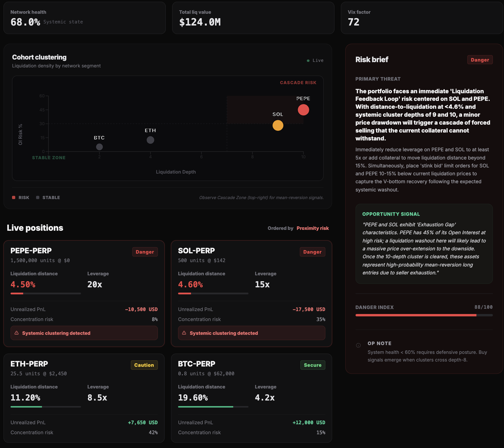Click the Caution badge on ETH-PERP
Viewport: 504px width, 448px height.
click(x=144, y=365)
